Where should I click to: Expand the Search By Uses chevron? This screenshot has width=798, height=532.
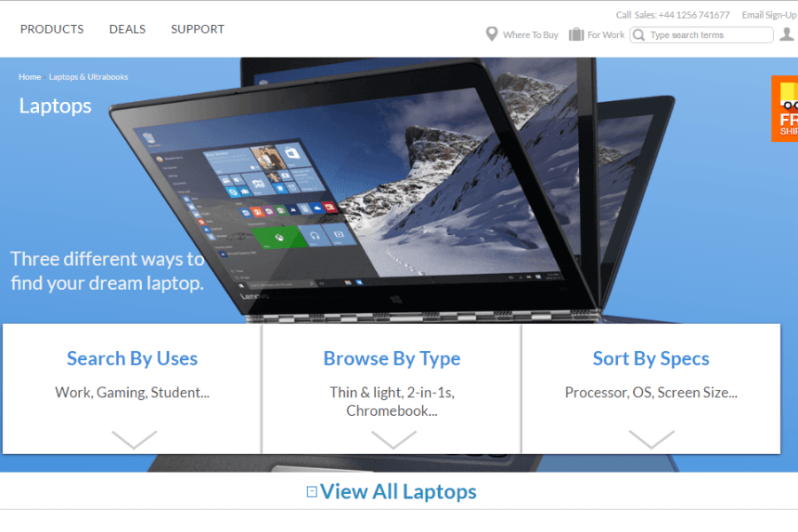134,440
